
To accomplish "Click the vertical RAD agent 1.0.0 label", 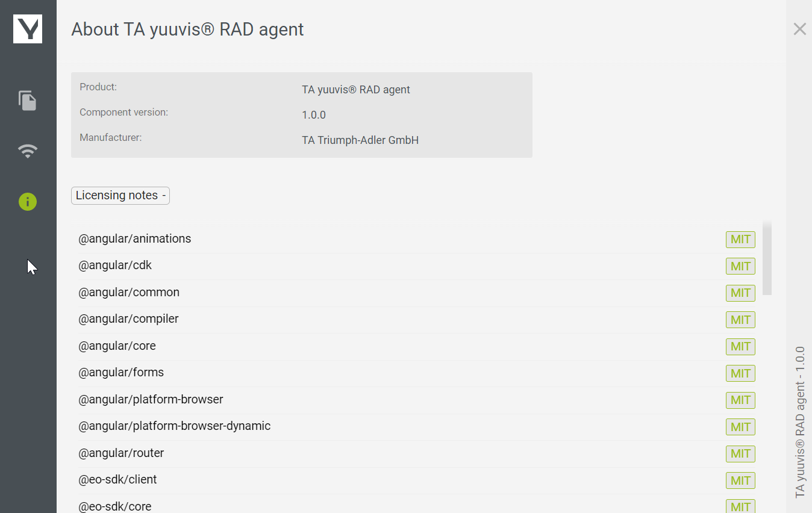I will 800,421.
